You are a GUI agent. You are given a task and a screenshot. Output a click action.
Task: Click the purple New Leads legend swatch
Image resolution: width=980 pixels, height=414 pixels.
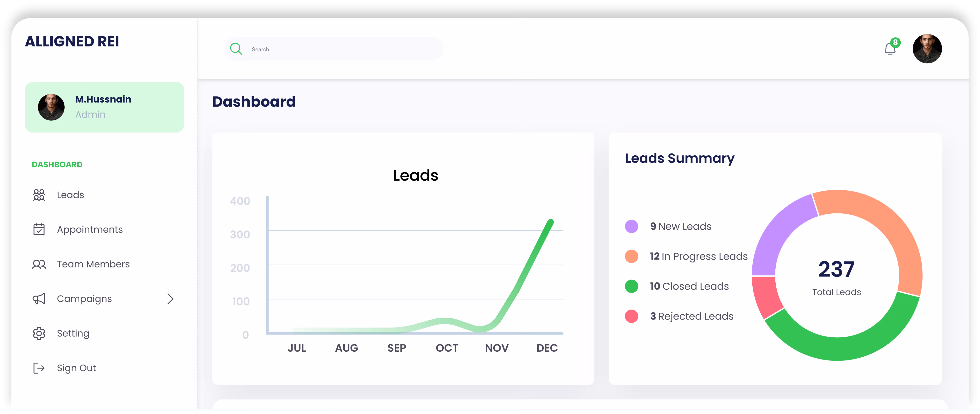point(632,226)
